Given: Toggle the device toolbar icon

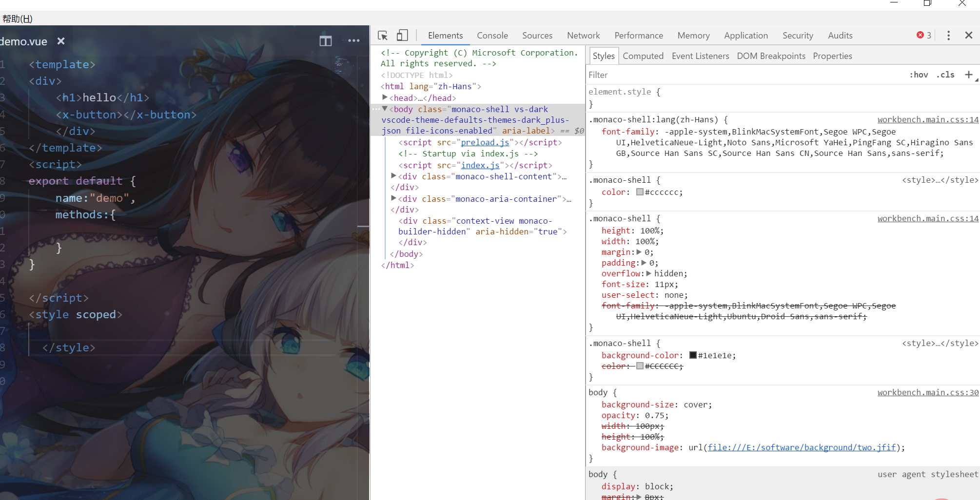Looking at the screenshot, I should tap(402, 35).
